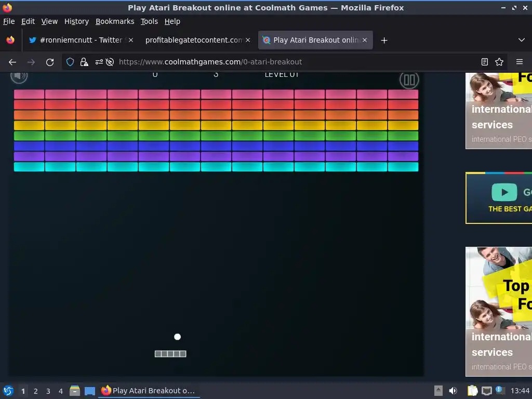Click the autoplay blocked icon

click(x=110, y=62)
